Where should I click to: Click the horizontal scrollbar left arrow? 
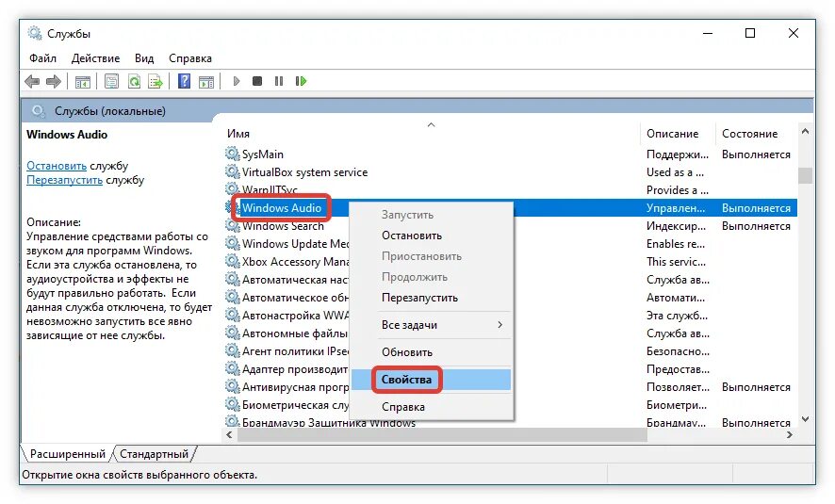230,435
